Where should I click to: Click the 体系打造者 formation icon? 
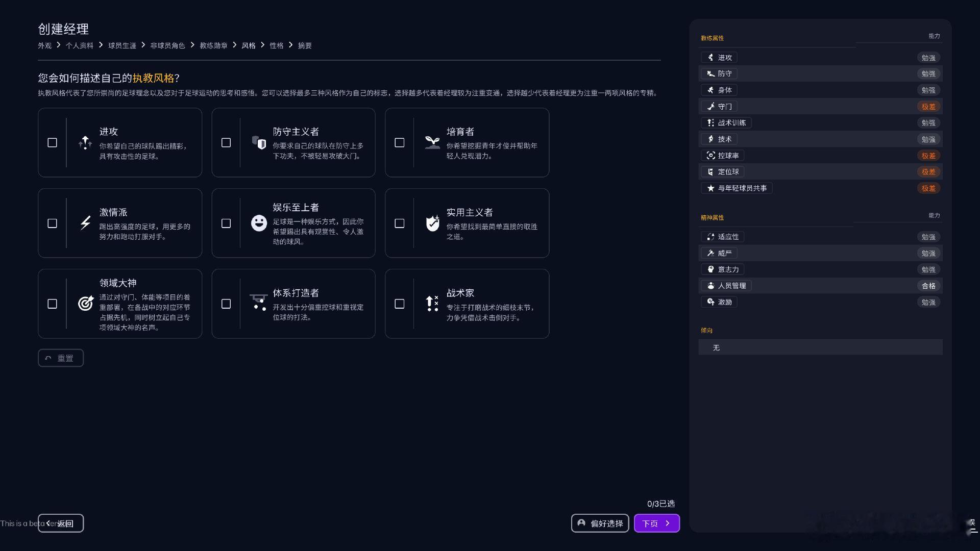coord(259,302)
